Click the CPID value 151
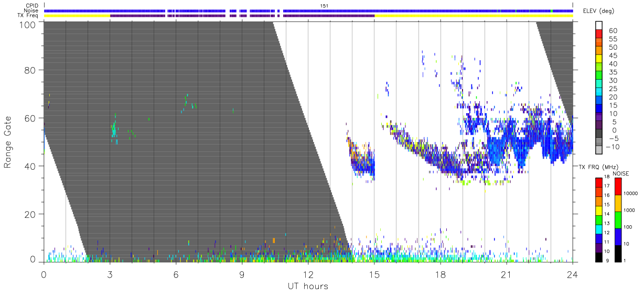 (324, 6)
